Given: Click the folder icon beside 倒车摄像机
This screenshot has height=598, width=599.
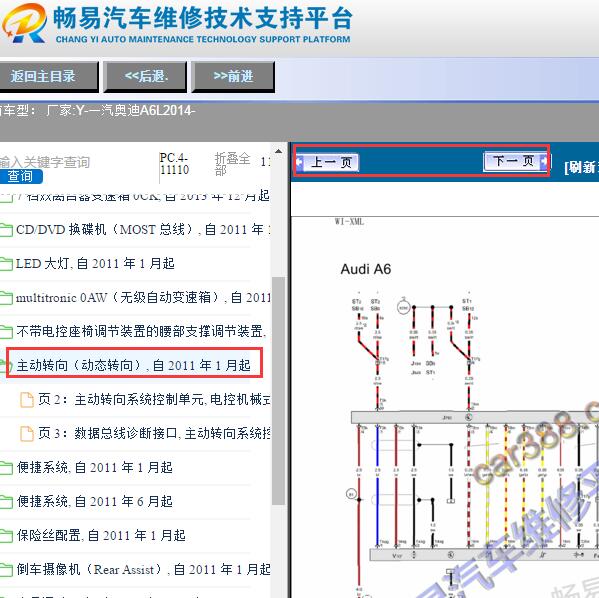Looking at the screenshot, I should pos(6,570).
